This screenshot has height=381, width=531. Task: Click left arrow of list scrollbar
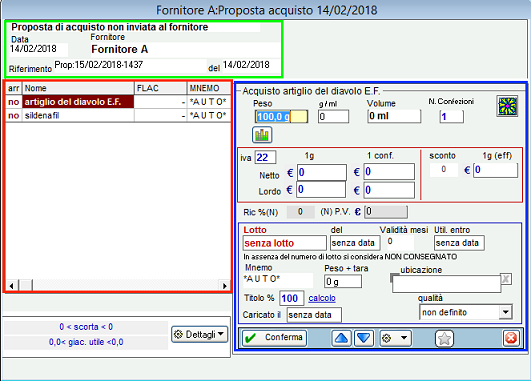point(12,285)
